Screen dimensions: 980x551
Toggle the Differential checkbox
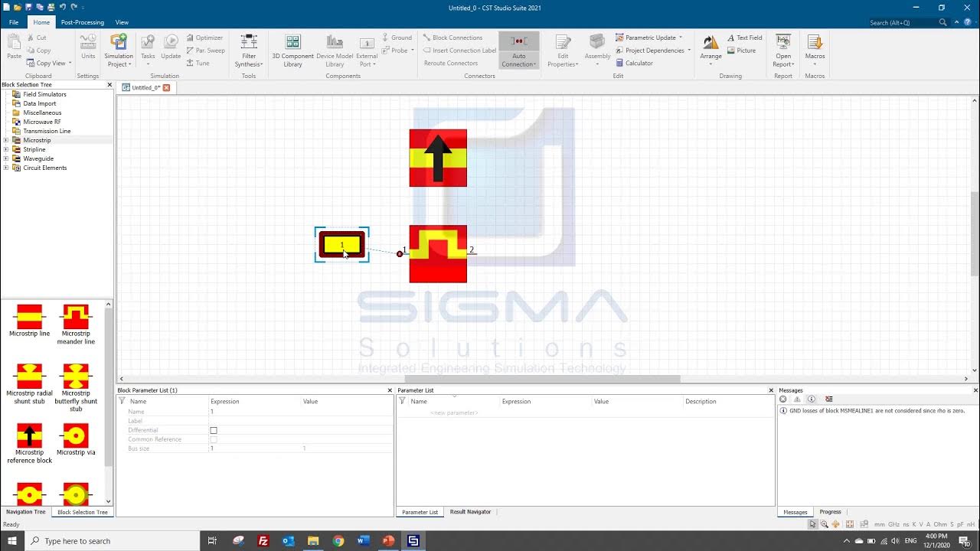pos(214,430)
